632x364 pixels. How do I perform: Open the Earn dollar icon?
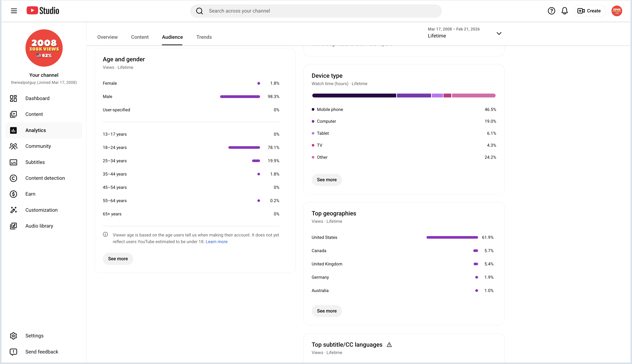[13, 194]
